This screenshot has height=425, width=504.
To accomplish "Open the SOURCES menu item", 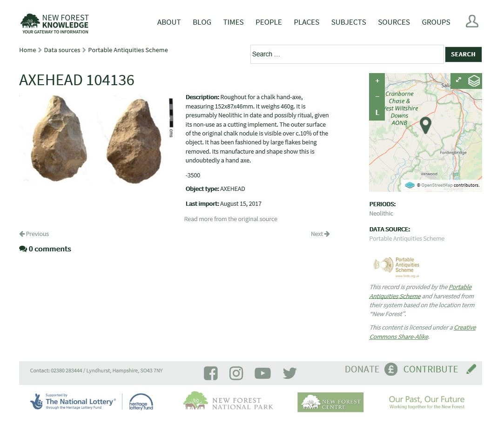I will click(394, 22).
